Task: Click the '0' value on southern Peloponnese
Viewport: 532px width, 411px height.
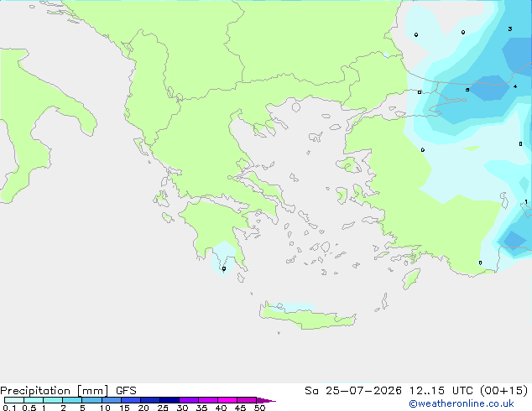Action: click(224, 269)
